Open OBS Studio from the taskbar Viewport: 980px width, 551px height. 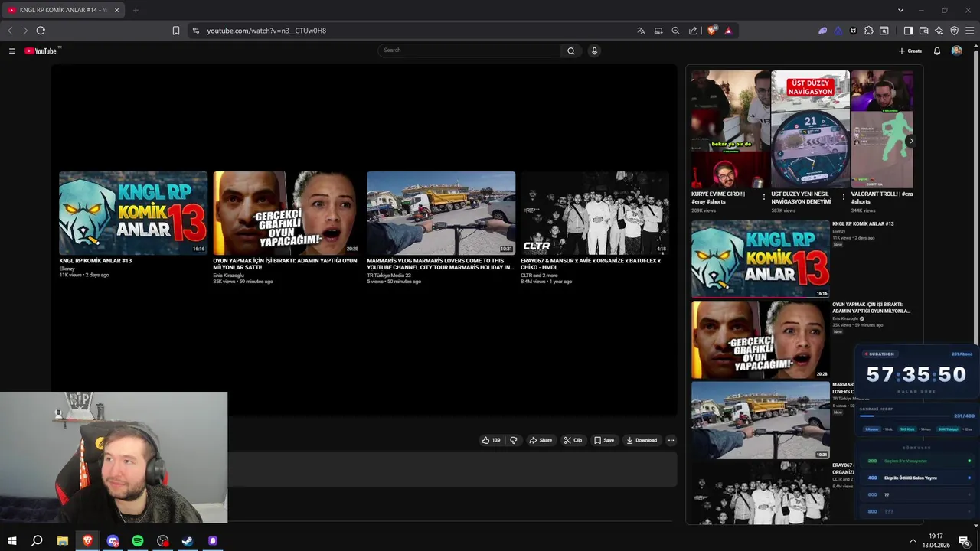[163, 541]
